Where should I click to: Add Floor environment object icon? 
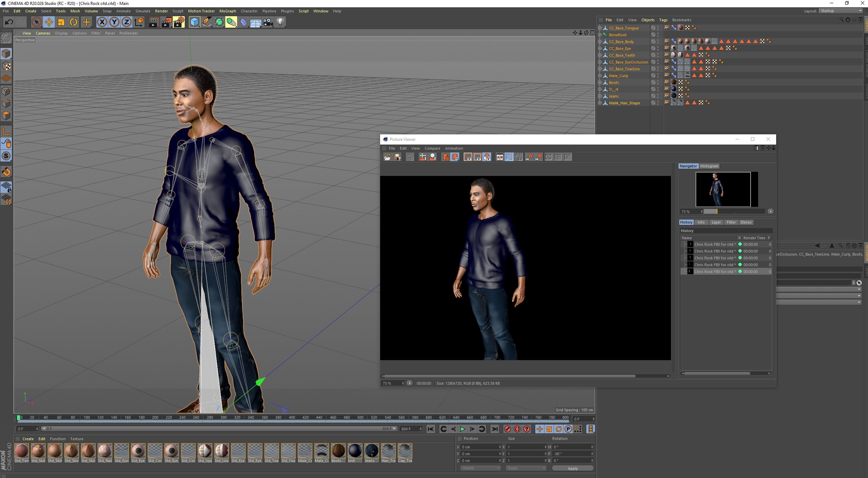pos(255,22)
